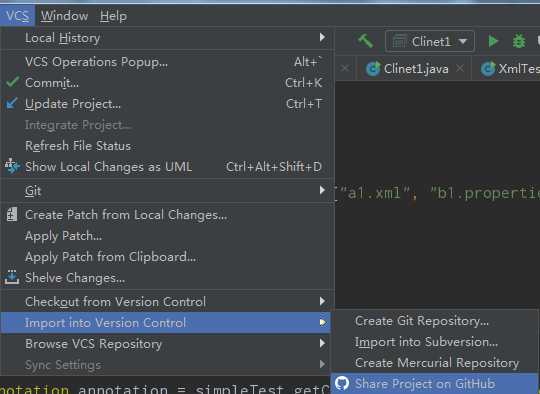The image size is (540, 394).
Task: Click the Create Patch document icon
Action: point(12,214)
